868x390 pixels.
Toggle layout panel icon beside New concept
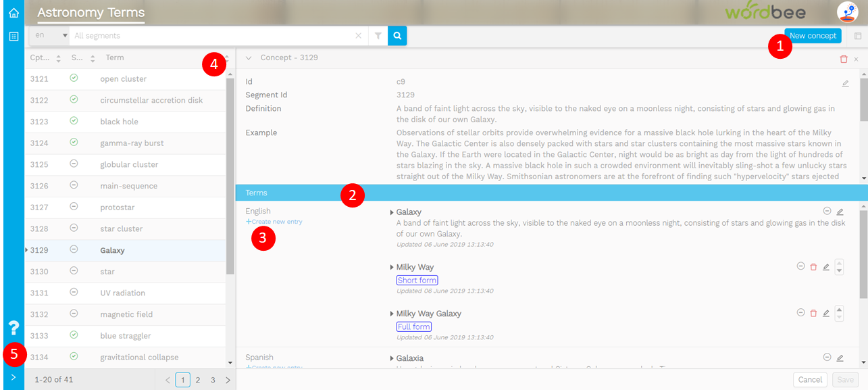pyautogui.click(x=858, y=36)
